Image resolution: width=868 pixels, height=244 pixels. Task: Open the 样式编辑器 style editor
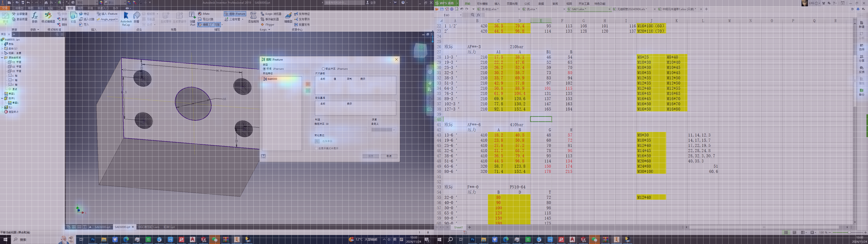point(48,18)
